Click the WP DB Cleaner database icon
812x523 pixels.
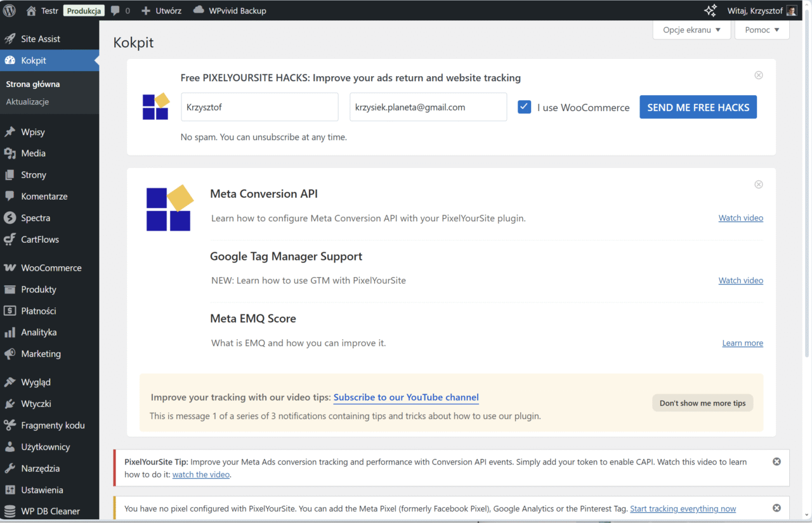click(x=10, y=511)
